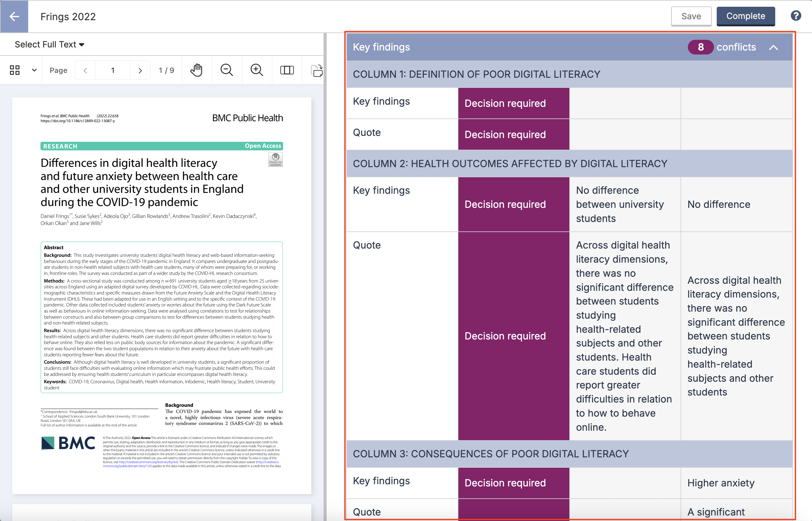Click the back arrow icon
Viewport: 812px width, 521px height.
14,16
